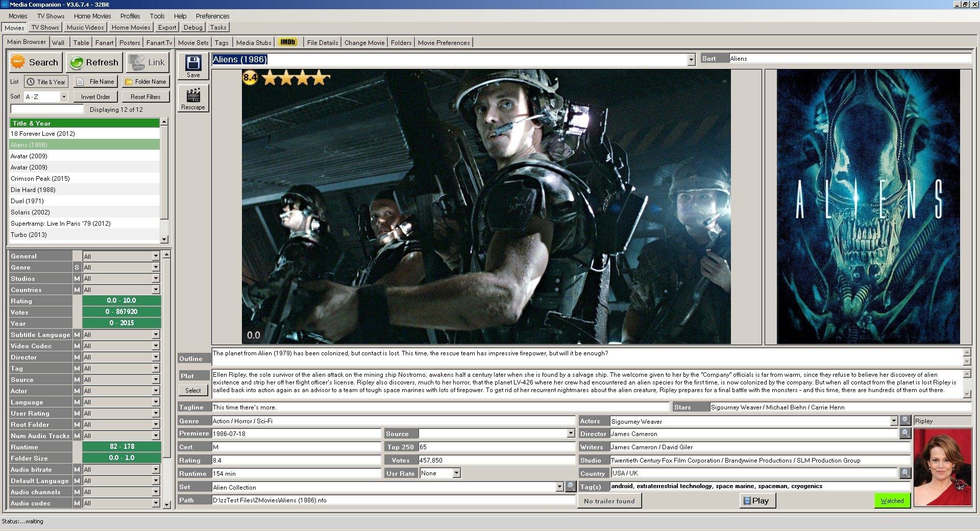Image resolution: width=980 pixels, height=531 pixels.
Task: Toggle the M mode button for Countries filter
Action: 77,290
